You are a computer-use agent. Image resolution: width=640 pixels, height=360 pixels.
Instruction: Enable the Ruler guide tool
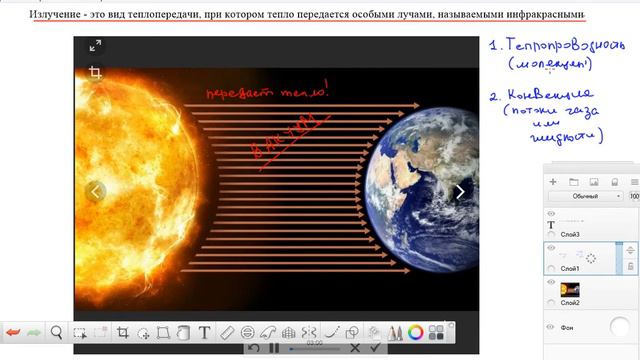pyautogui.click(x=227, y=333)
